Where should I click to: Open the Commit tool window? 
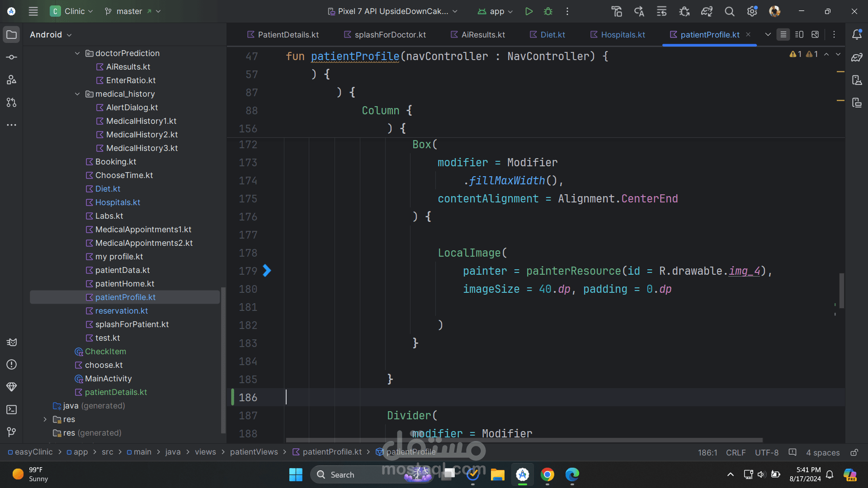tap(12, 57)
